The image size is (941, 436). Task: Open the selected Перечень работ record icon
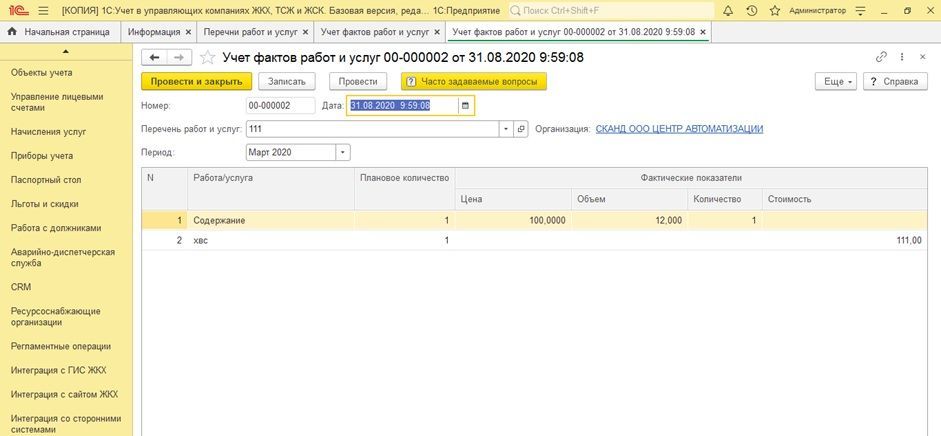tap(521, 129)
